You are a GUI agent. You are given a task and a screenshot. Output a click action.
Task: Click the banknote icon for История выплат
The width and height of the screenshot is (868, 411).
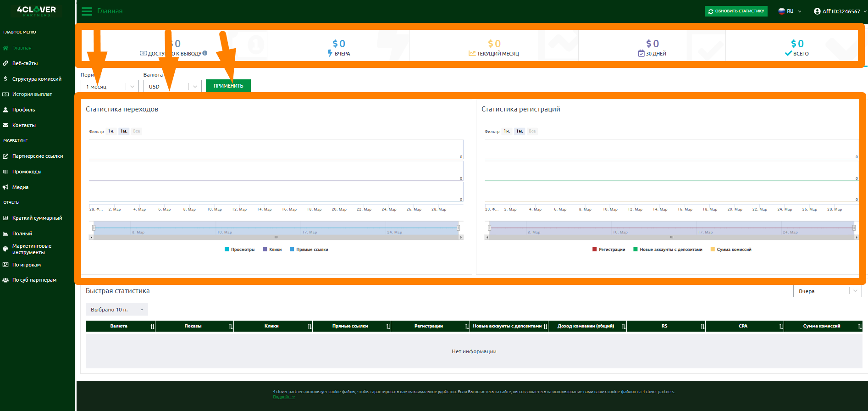[x=6, y=94]
